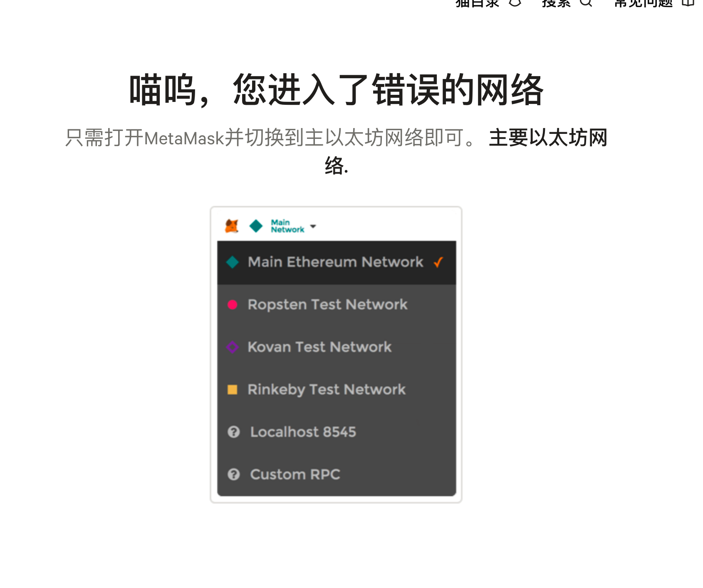Image resolution: width=703 pixels, height=588 pixels.
Task: Switch to Kovan Test Network
Action: tap(337, 347)
